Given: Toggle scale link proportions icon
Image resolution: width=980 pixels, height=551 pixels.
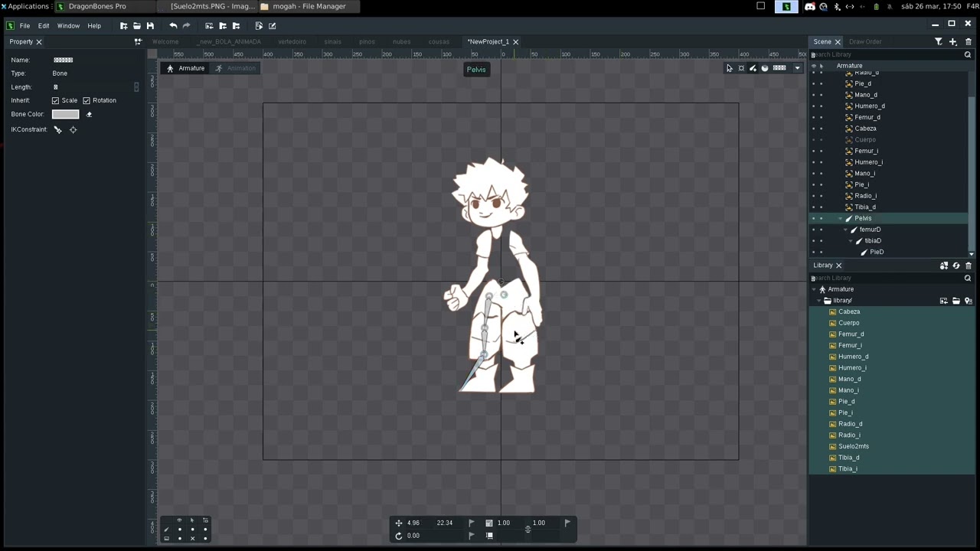Looking at the screenshot, I should point(528,529).
